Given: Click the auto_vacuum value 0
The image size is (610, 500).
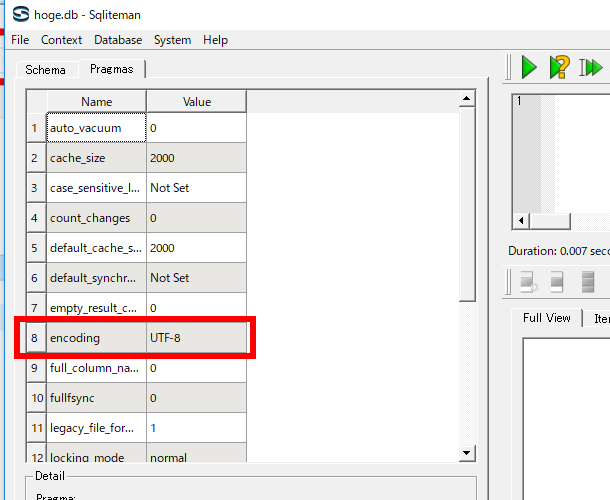Looking at the screenshot, I should [x=196, y=128].
